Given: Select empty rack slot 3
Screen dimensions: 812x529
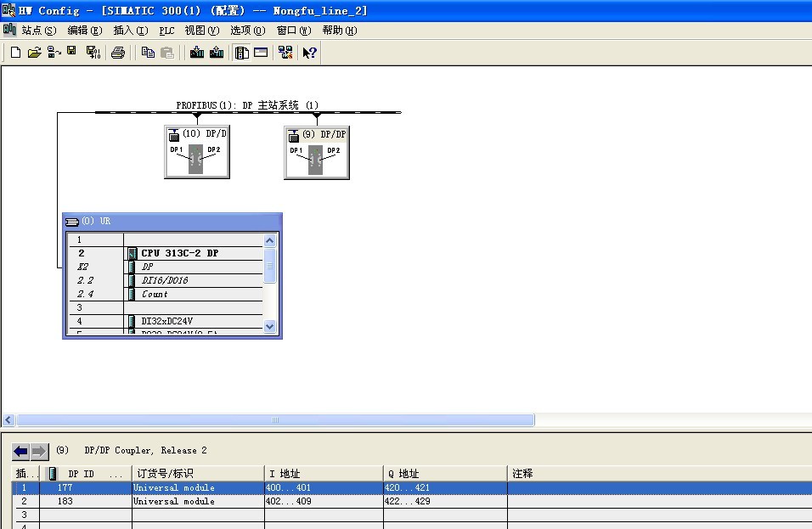Looking at the screenshot, I should tap(166, 307).
